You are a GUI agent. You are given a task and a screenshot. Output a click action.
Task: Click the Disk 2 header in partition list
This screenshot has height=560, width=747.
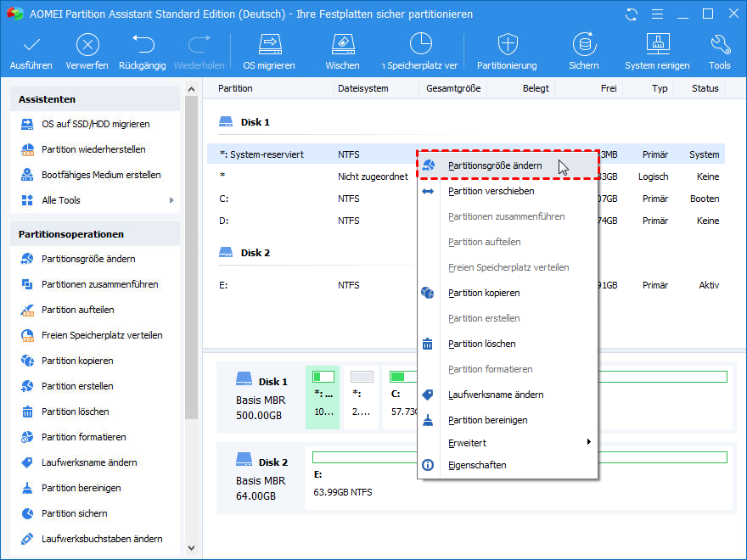pyautogui.click(x=244, y=253)
